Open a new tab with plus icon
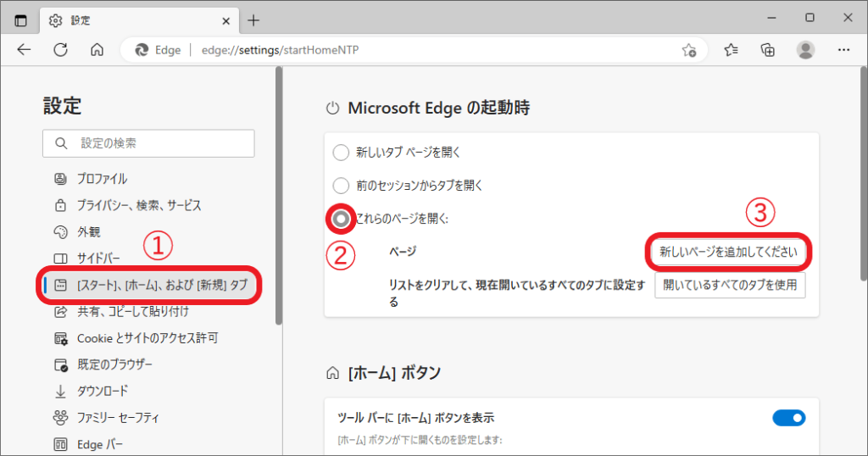The height and width of the screenshot is (456, 868). [253, 21]
